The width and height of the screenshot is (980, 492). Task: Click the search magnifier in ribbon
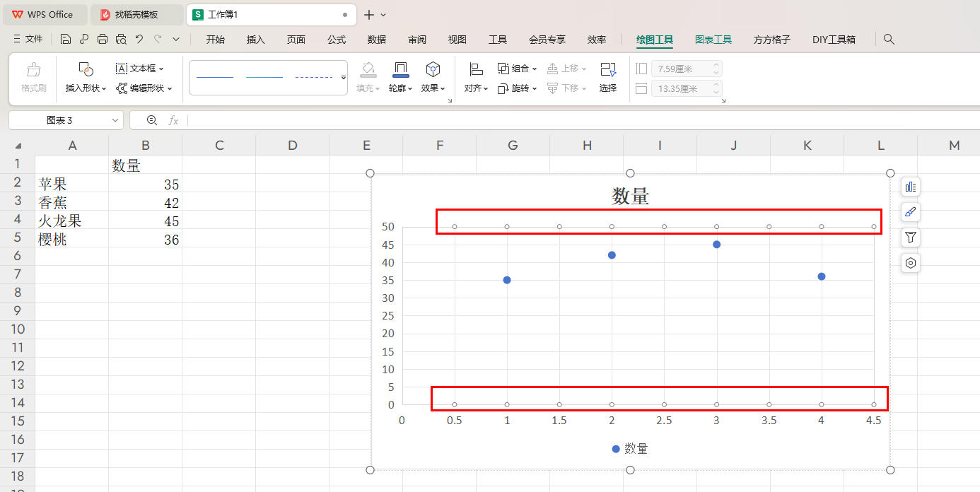889,40
